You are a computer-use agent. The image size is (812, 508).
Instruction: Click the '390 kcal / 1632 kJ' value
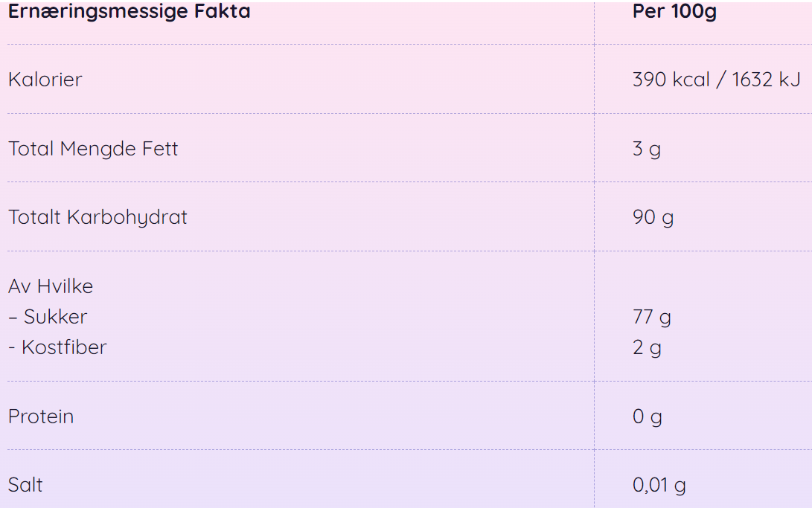tap(716, 79)
